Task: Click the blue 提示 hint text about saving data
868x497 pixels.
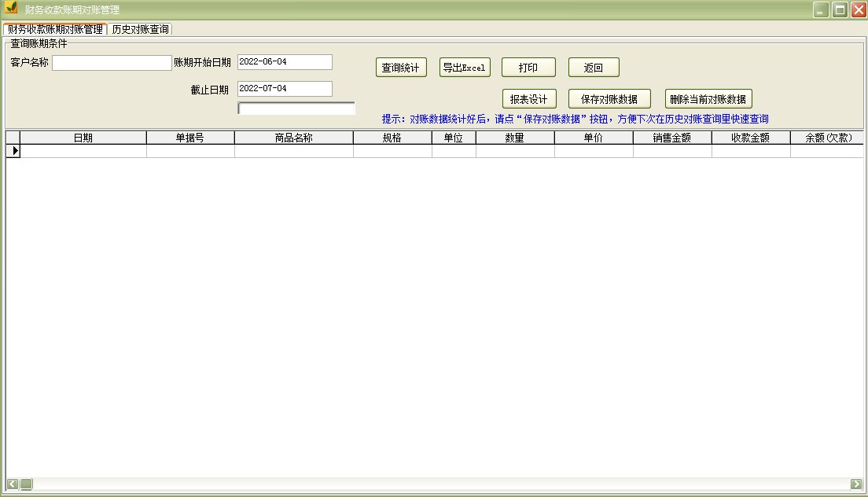Action: tap(576, 119)
